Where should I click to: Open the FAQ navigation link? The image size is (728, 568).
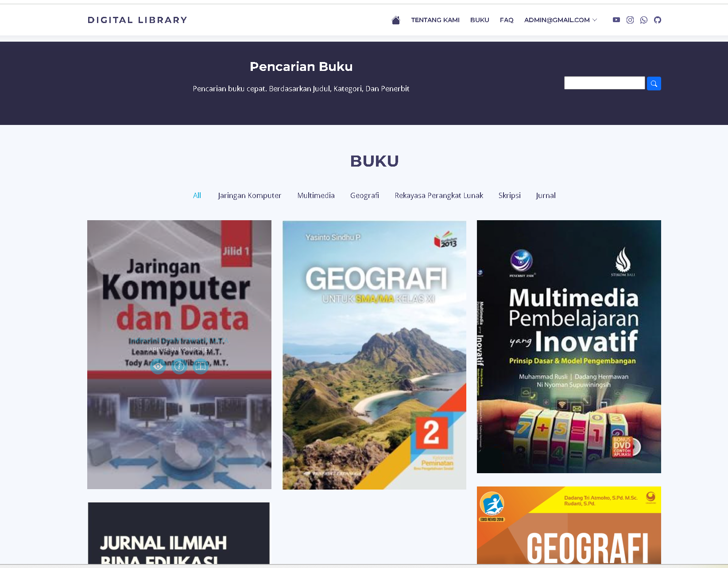coord(506,20)
